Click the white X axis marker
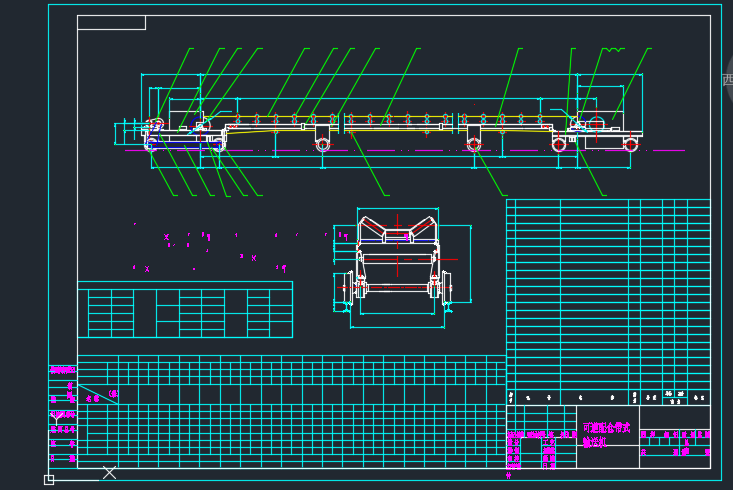The image size is (733, 490). click(109, 473)
